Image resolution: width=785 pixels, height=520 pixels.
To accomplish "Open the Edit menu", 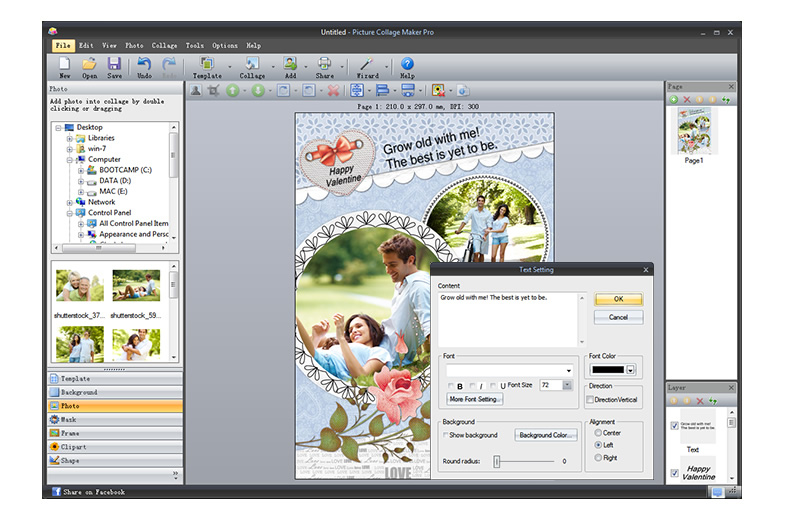I will click(86, 46).
